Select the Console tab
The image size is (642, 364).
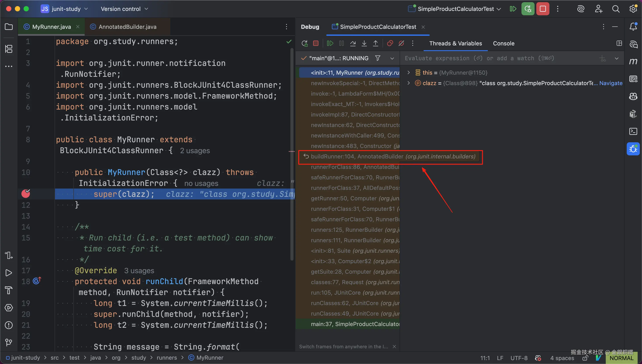[504, 43]
